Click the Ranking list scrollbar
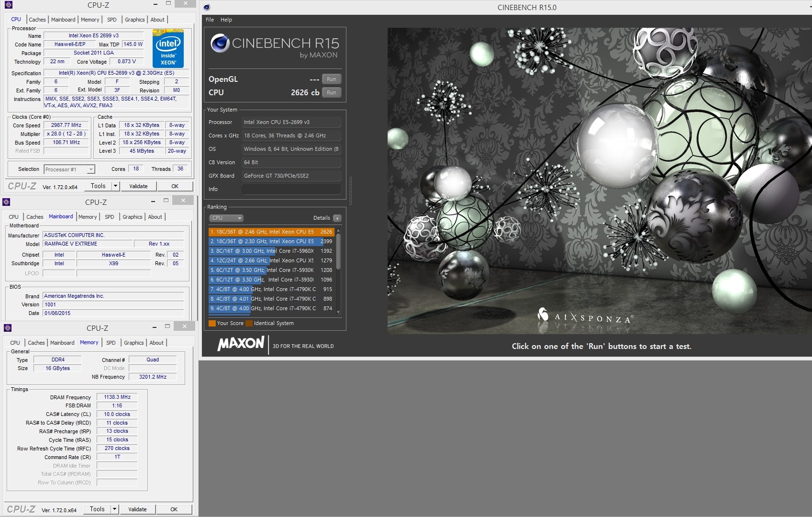The width and height of the screenshot is (812, 517). pos(338,271)
